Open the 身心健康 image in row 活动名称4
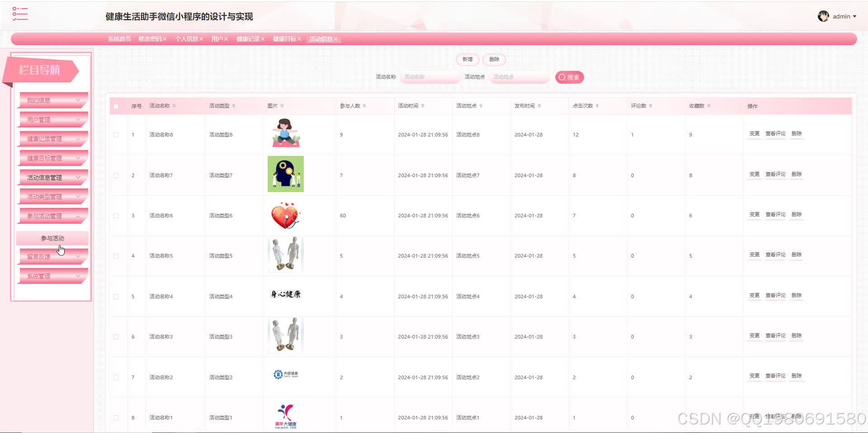This screenshot has height=433, width=868. point(286,294)
